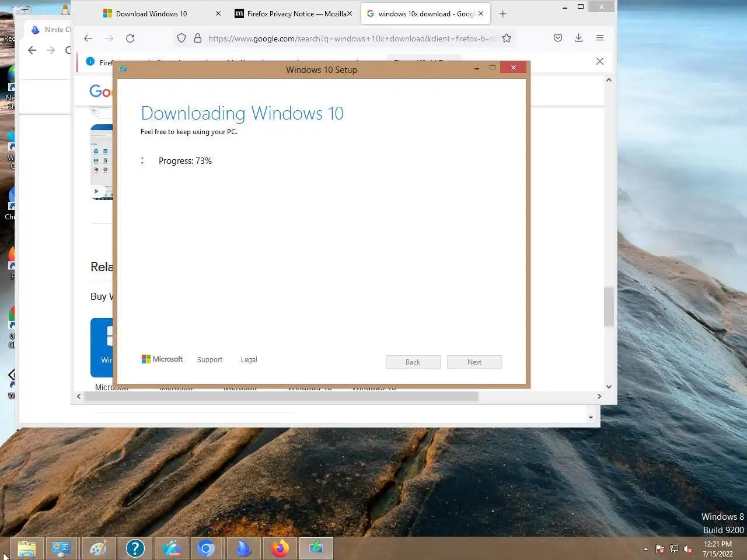Click the muted volume tray icon

tap(688, 549)
